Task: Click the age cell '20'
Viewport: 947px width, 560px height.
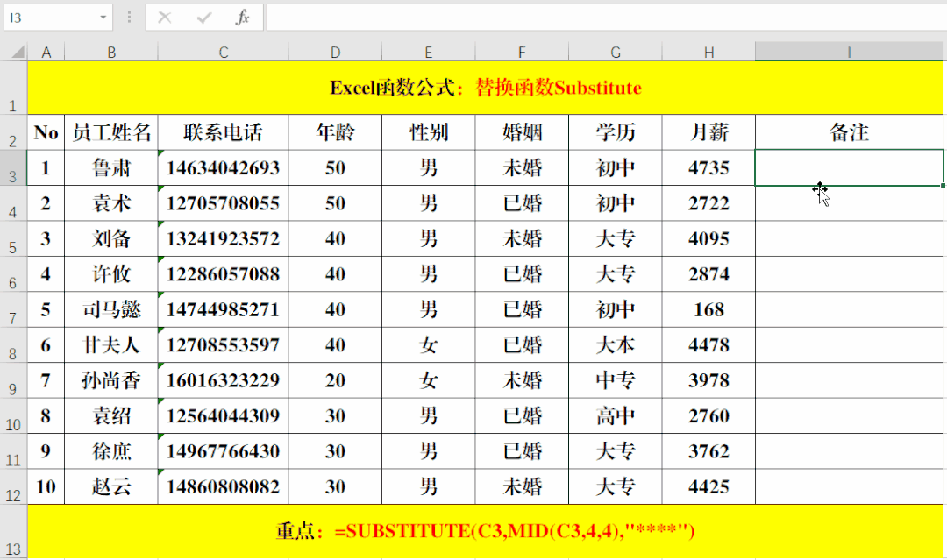Action: 335,380
